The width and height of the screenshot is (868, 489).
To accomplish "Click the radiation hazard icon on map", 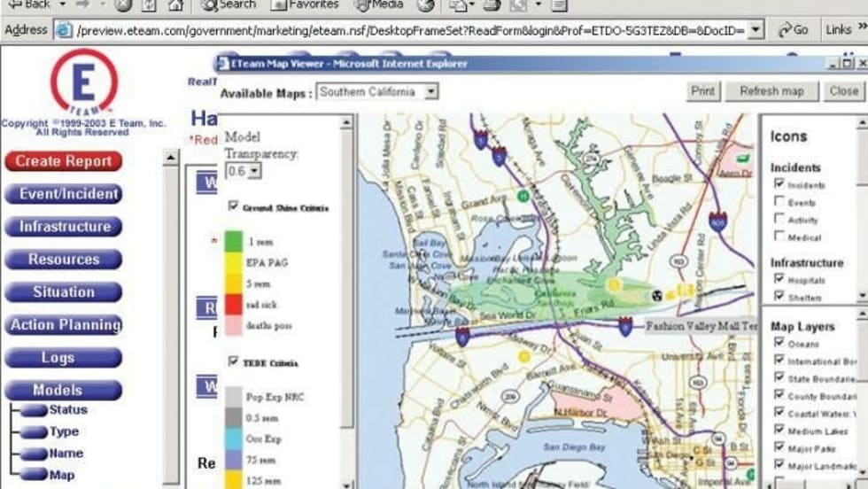I will (x=657, y=295).
